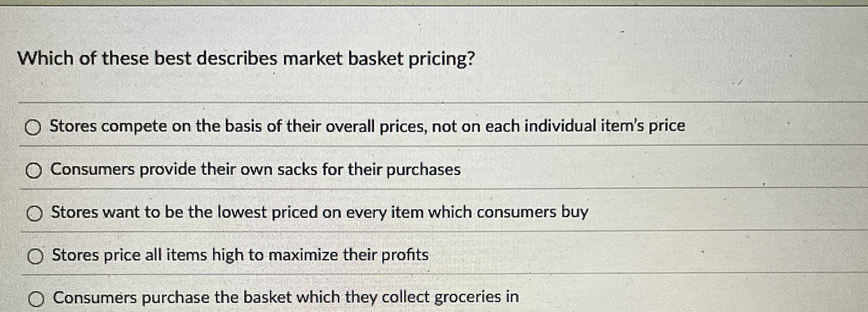
Task: Choose the answer about consumer-provided sacks
Action: tap(255, 170)
